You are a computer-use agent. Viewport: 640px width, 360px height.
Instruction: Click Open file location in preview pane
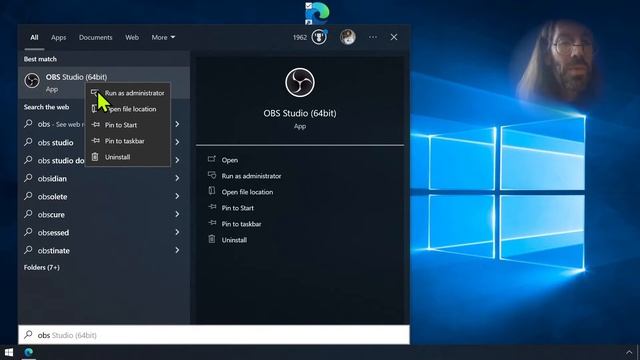(x=247, y=192)
